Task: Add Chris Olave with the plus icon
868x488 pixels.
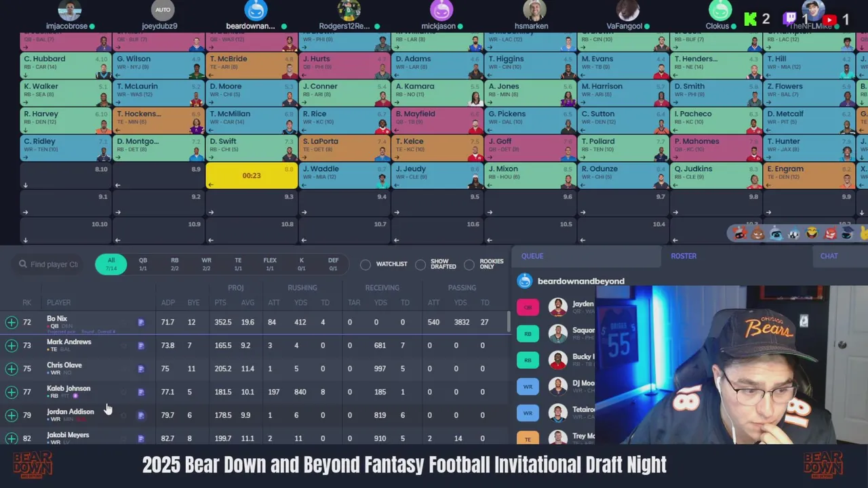Action: [x=12, y=369]
